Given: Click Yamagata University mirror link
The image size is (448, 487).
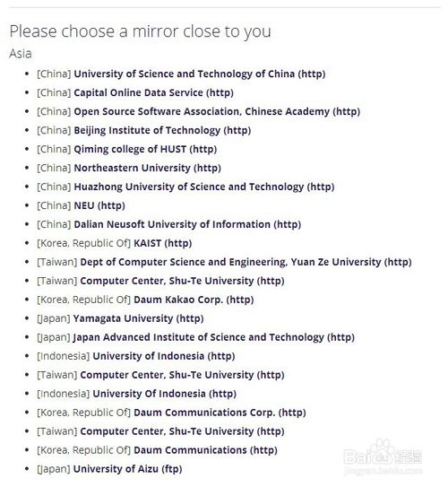Looking at the screenshot, I should [x=138, y=318].
